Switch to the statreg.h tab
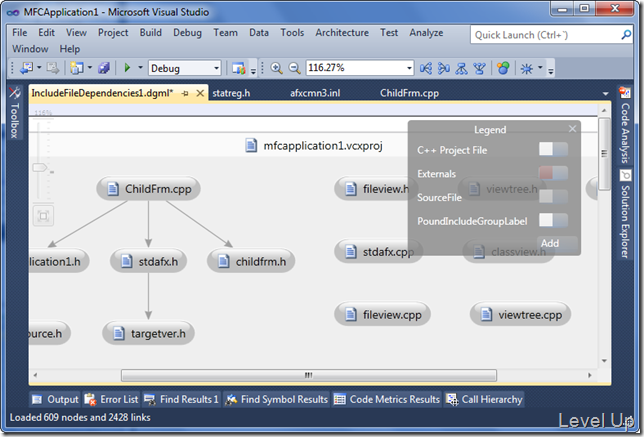644x437 pixels. tap(231, 93)
